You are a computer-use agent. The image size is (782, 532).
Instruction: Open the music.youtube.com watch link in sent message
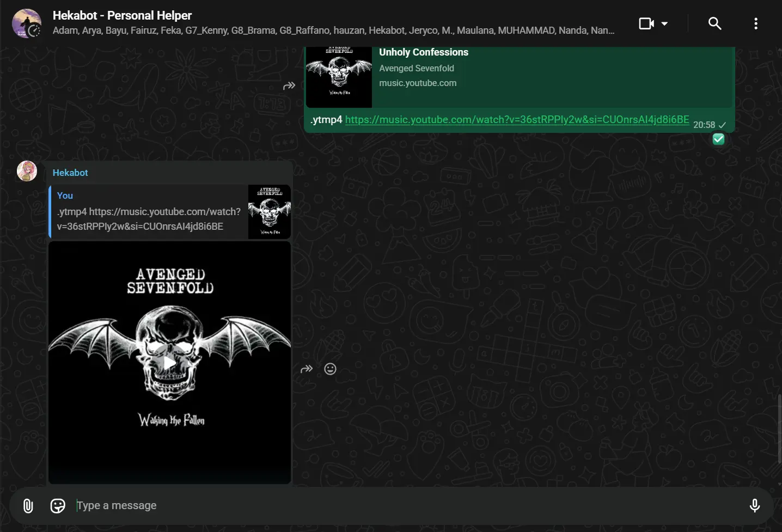517,119
